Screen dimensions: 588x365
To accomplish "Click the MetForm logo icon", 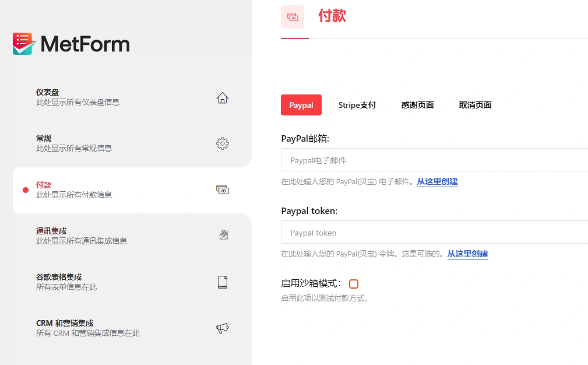I will [x=22, y=43].
